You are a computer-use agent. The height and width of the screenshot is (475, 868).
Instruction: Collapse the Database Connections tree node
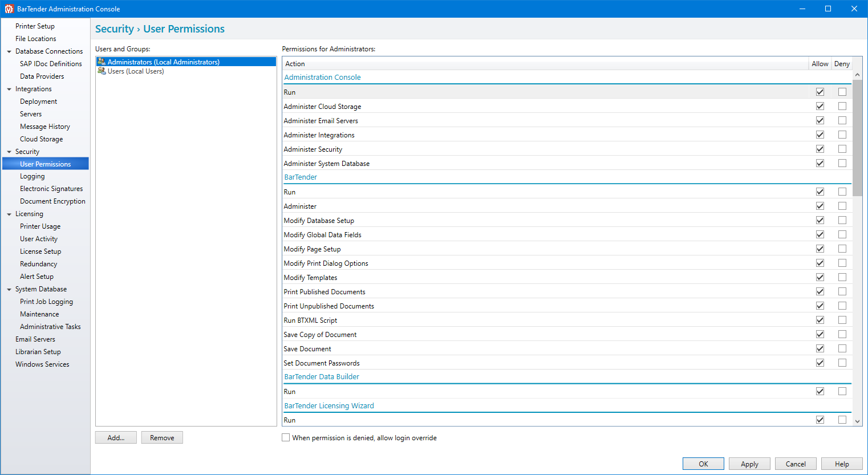(x=9, y=51)
